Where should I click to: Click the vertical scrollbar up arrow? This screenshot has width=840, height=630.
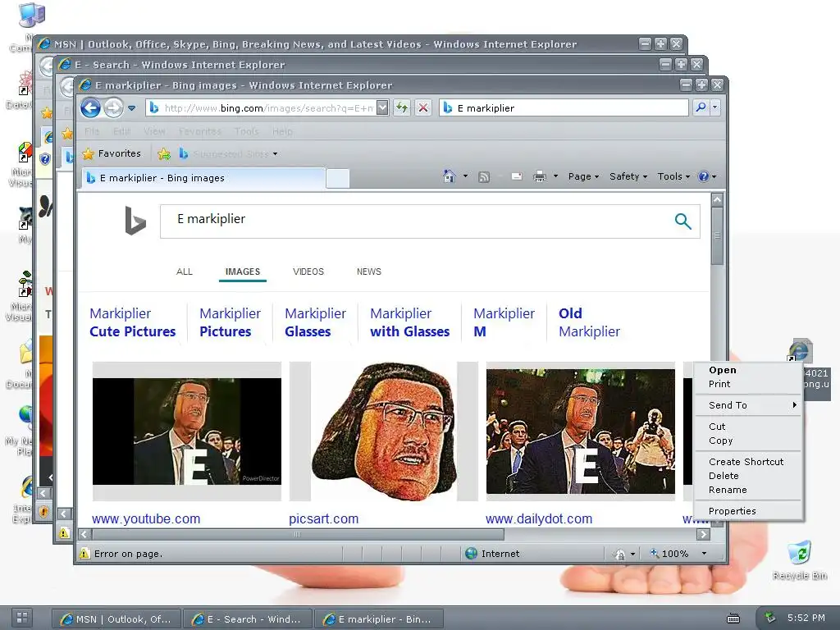(x=717, y=199)
